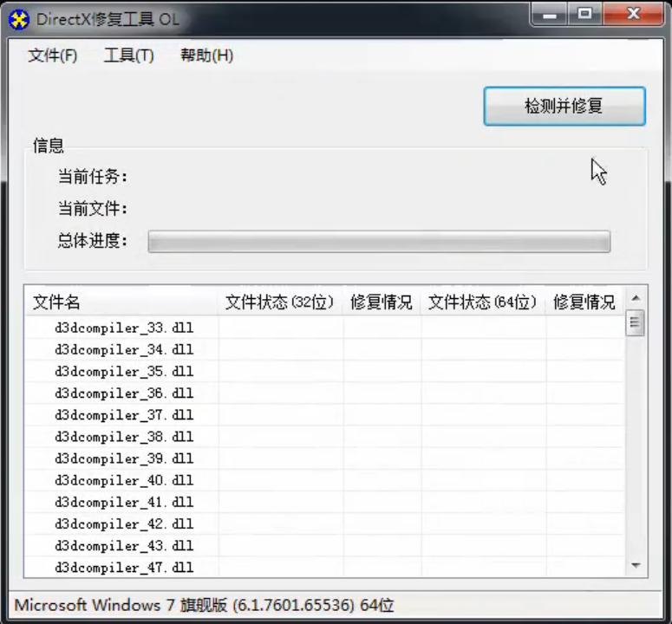Maximize the DirectX repair tool window

click(585, 14)
